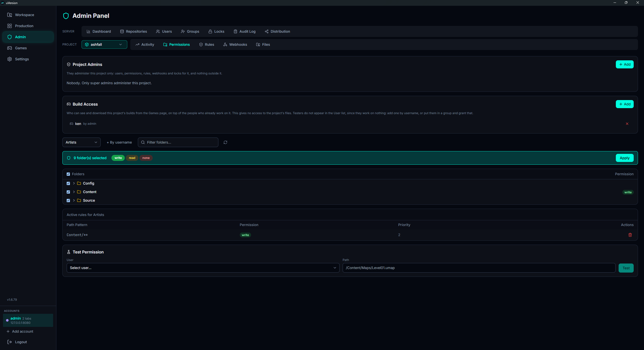Click the Apply button
This screenshot has height=350, width=644.
click(625, 158)
